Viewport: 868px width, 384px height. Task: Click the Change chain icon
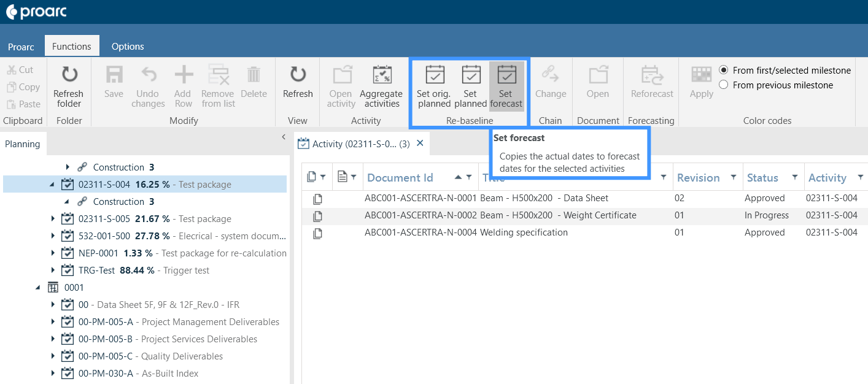coord(551,74)
